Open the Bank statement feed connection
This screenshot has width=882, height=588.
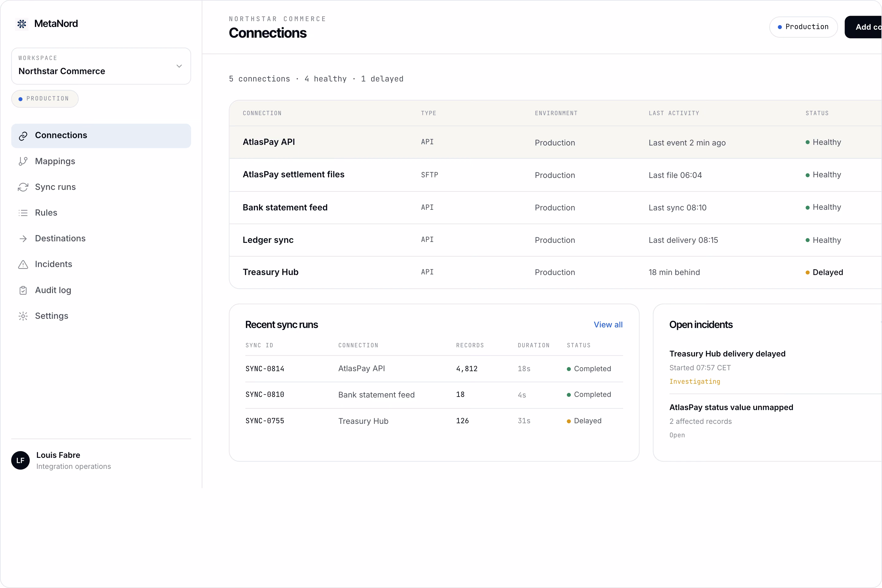(555, 207)
